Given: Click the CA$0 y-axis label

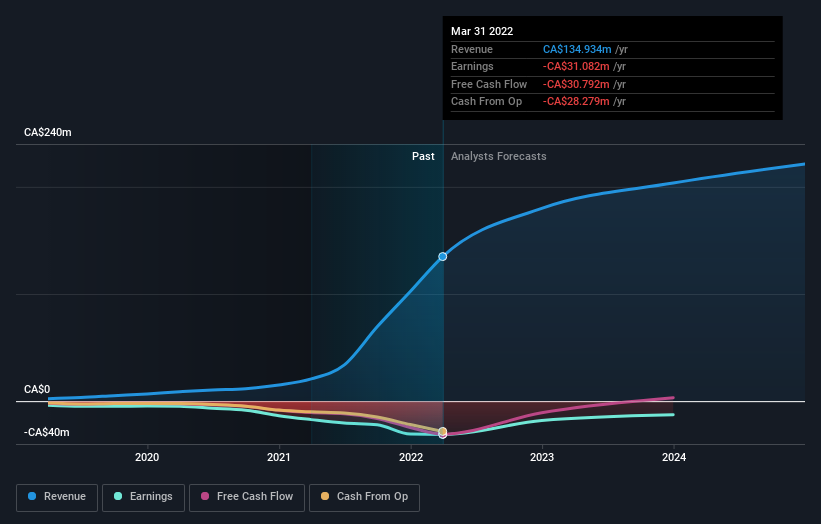Looking at the screenshot, I should pyautogui.click(x=37, y=389).
